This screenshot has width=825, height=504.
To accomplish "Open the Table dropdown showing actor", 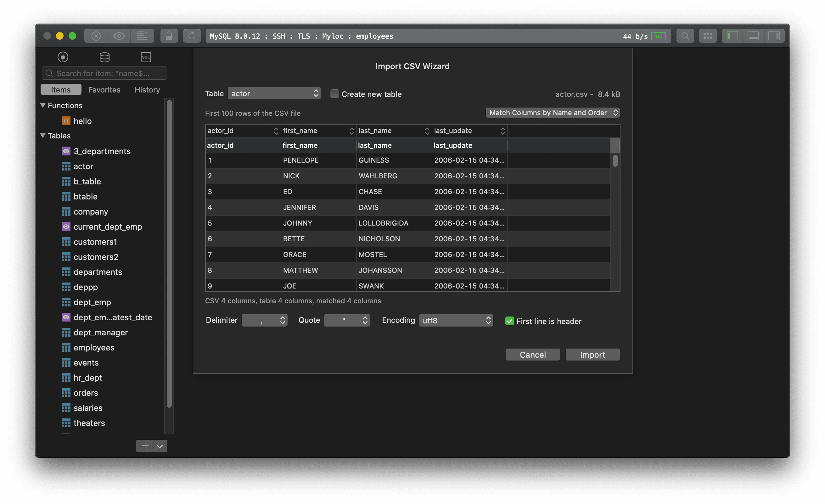I will tap(274, 93).
